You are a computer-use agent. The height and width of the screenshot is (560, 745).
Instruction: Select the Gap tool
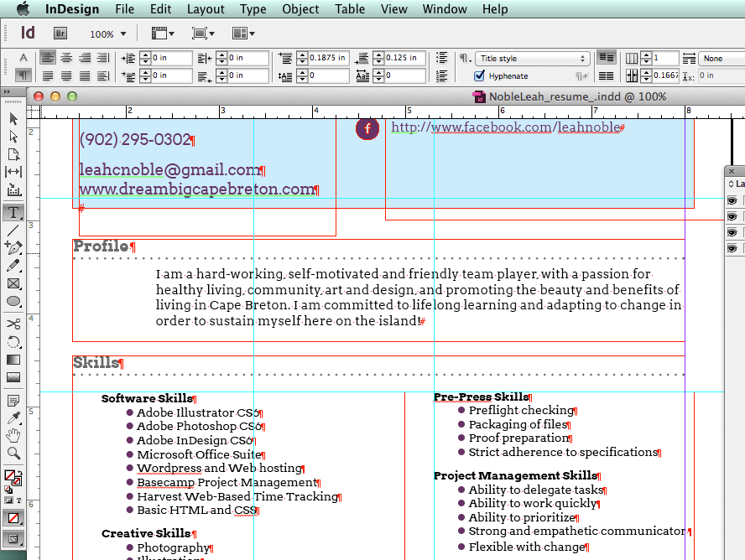click(x=13, y=172)
